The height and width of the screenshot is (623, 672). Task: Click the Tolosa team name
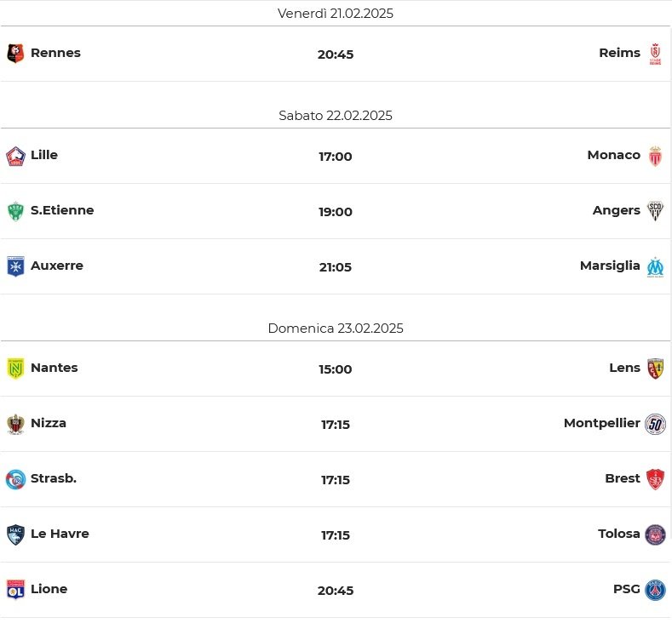coord(619,534)
